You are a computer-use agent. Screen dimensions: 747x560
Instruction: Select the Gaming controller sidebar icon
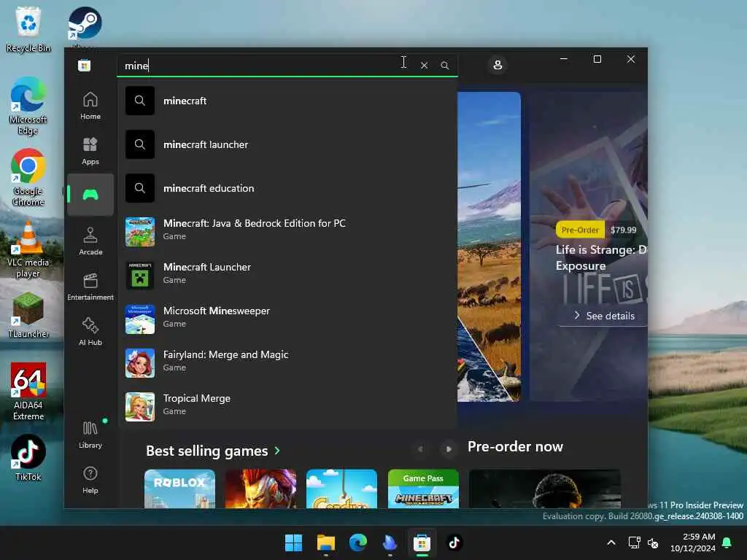(x=90, y=195)
